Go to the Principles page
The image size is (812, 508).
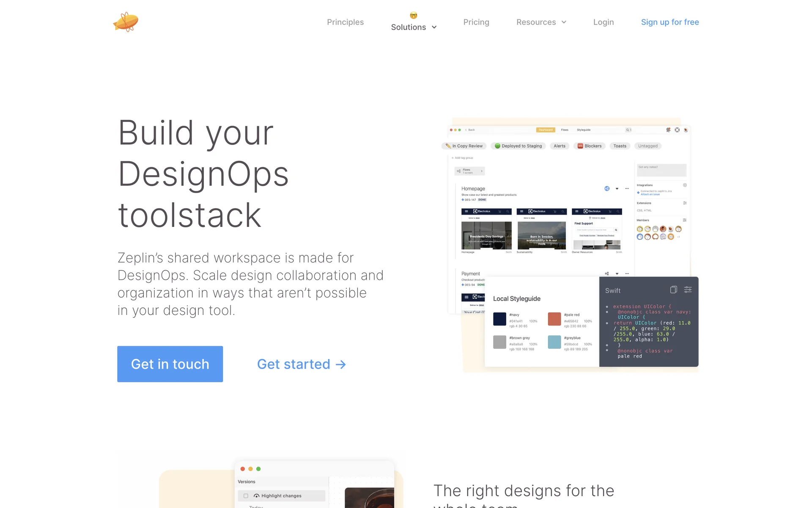tap(345, 22)
